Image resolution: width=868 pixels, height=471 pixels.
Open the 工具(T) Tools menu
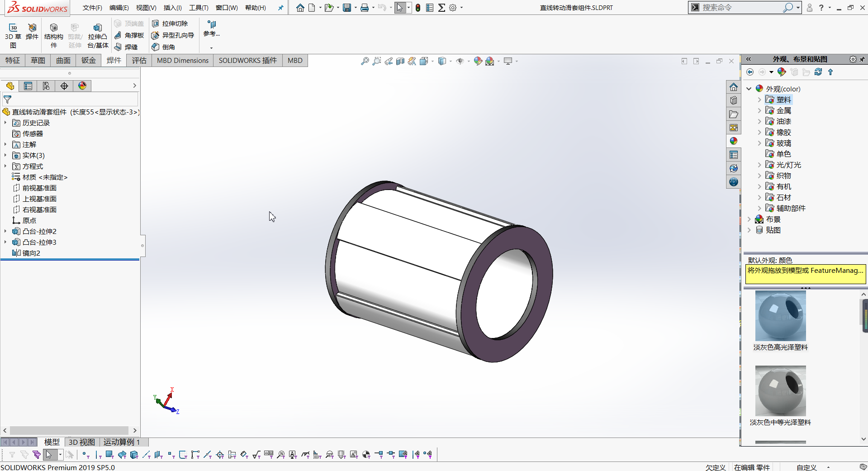tap(199, 8)
